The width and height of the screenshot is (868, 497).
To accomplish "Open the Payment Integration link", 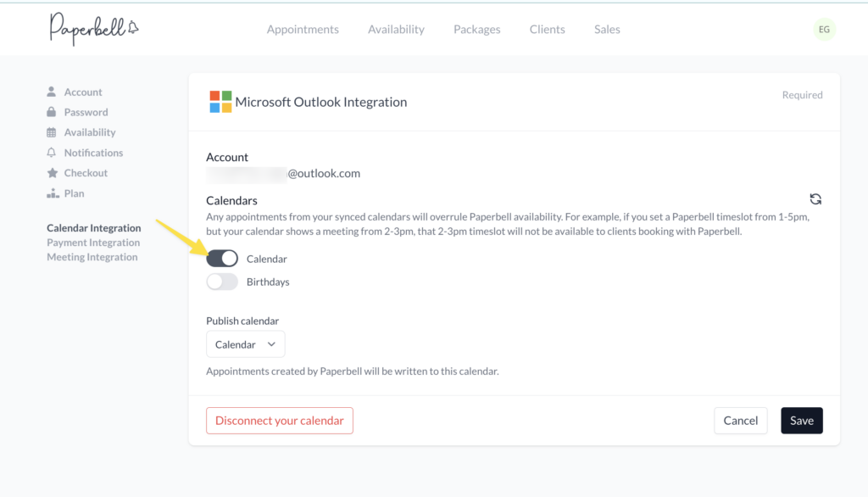I will pos(93,243).
